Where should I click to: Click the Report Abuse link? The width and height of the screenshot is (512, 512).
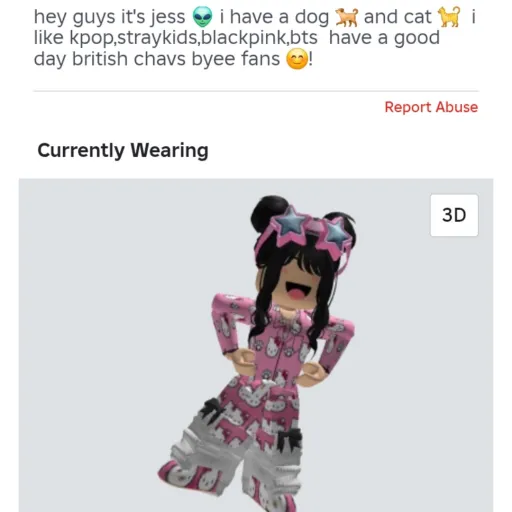[x=431, y=107]
